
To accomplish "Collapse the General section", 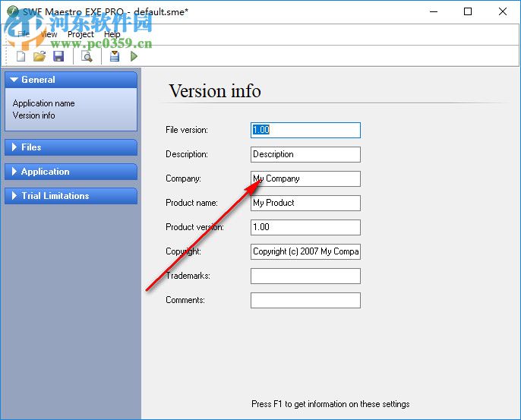I will [71, 80].
